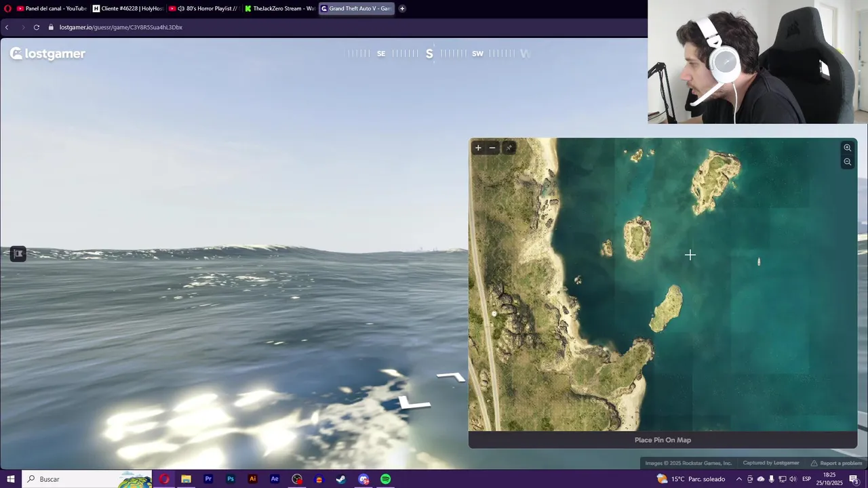This screenshot has height=488, width=868.
Task: Launch Photoshop from taskbar
Action: pos(231,479)
